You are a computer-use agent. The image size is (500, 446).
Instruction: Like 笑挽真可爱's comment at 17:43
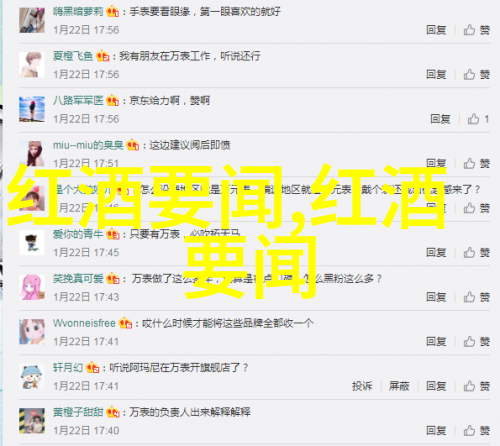pyautogui.click(x=476, y=297)
